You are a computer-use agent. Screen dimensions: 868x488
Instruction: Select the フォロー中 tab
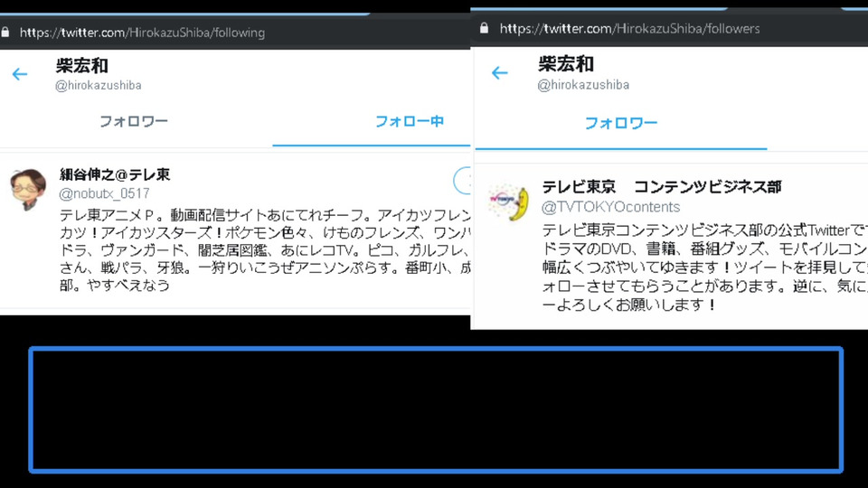click(x=409, y=121)
